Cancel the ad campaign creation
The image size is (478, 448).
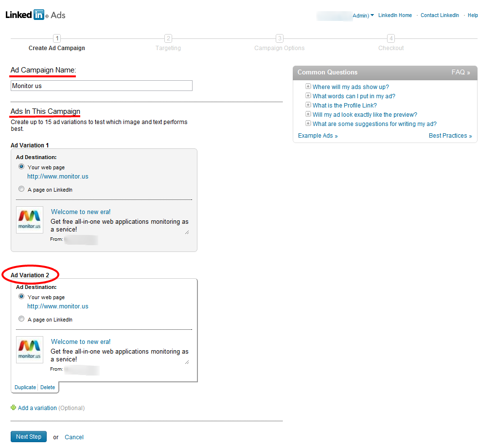74,437
